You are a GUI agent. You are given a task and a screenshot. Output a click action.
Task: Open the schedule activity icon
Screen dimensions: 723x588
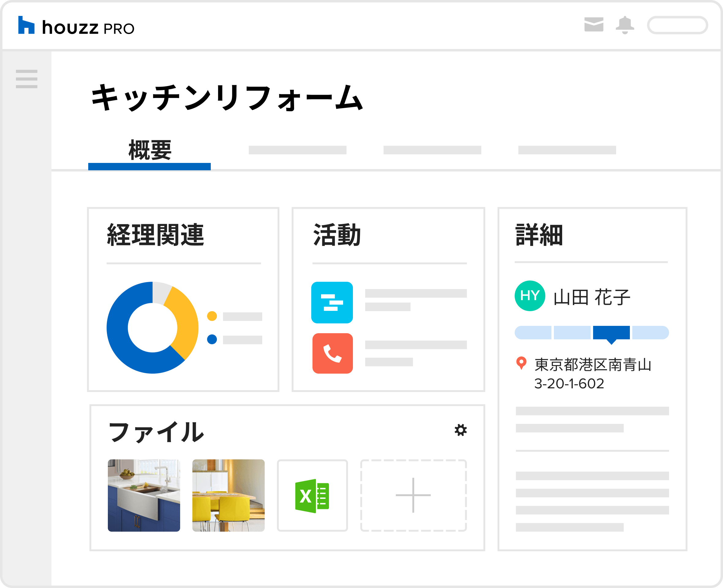point(332,303)
